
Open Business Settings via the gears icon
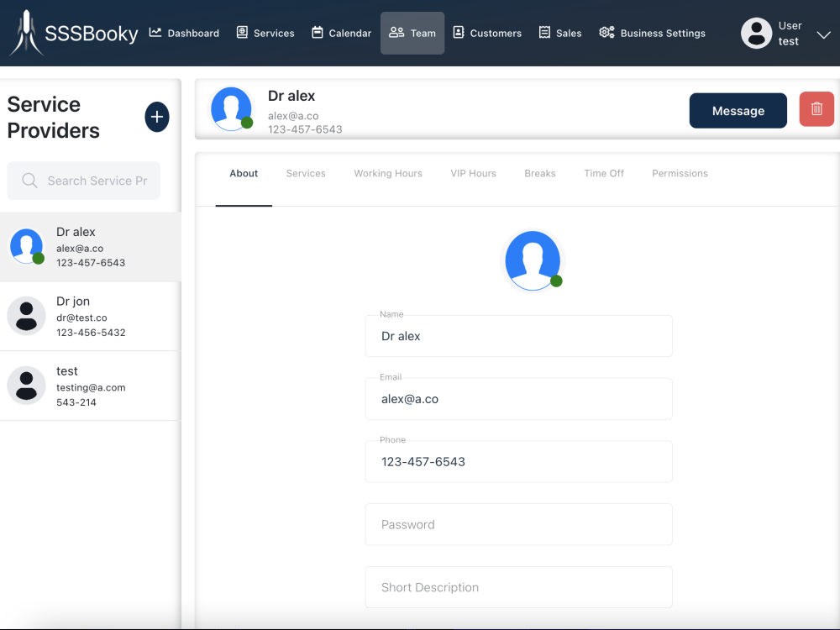(606, 33)
